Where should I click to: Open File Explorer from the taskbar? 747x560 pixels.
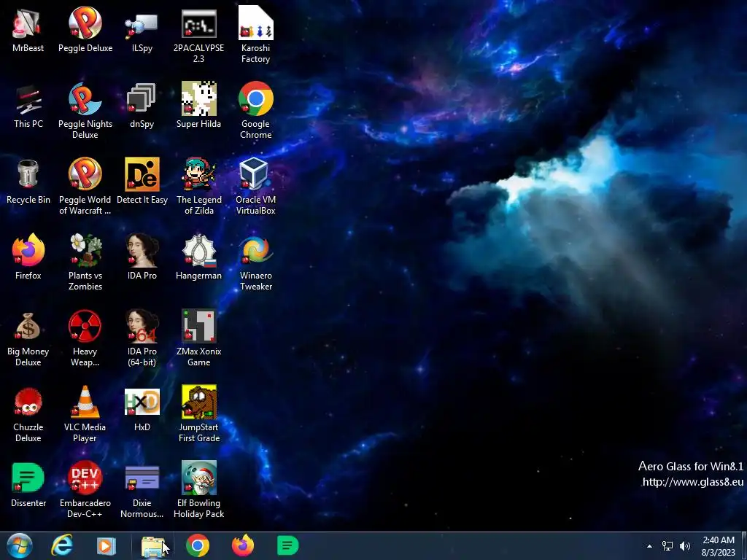click(152, 545)
